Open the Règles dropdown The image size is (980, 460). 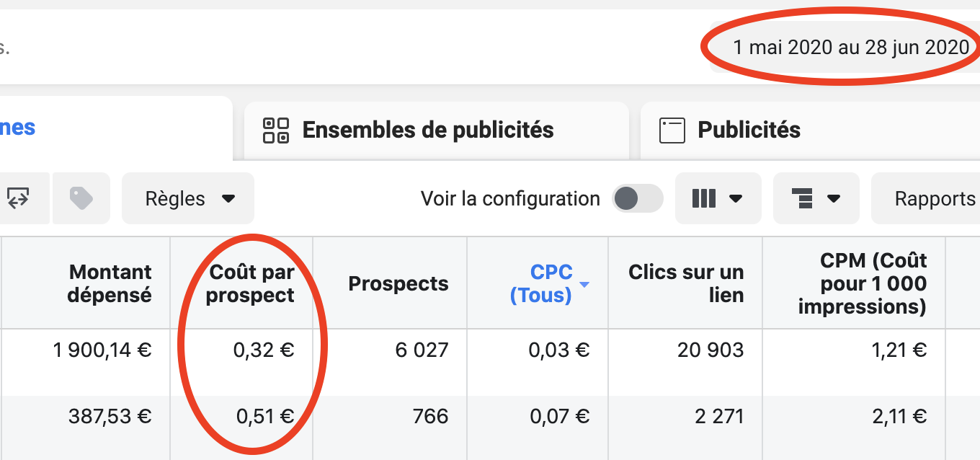(x=188, y=198)
